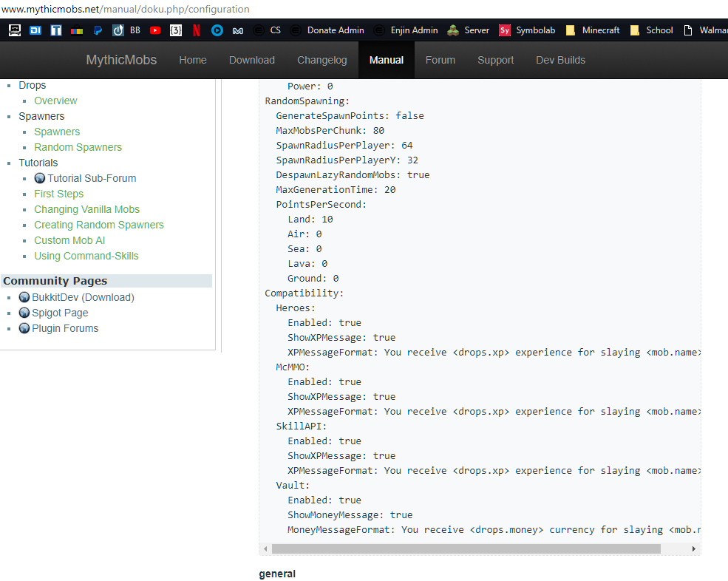Screen dimensions: 728x581
Task: Open the Changing Vanilla Mobs link
Action: coord(86,209)
